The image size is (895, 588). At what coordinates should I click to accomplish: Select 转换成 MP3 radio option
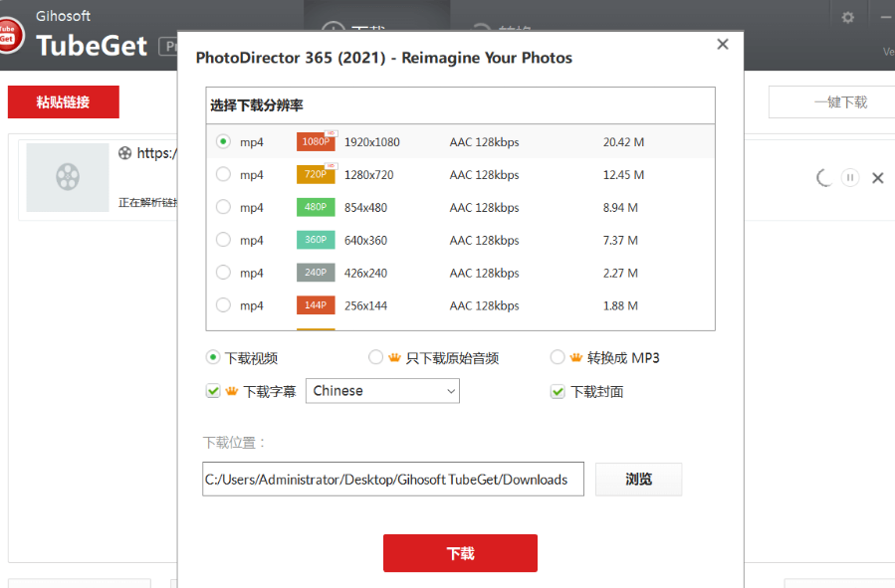(558, 357)
